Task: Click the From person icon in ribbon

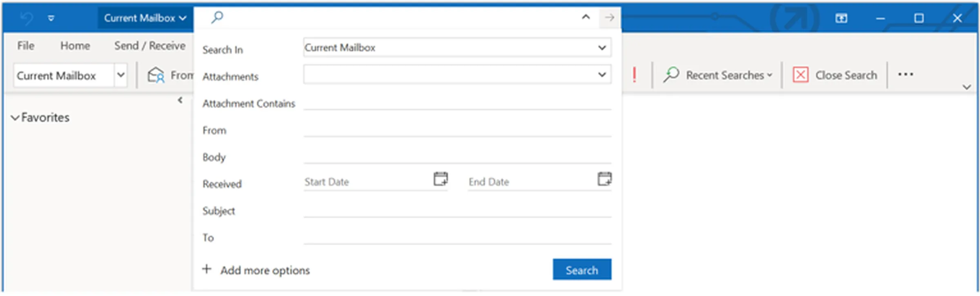Action: (156, 75)
